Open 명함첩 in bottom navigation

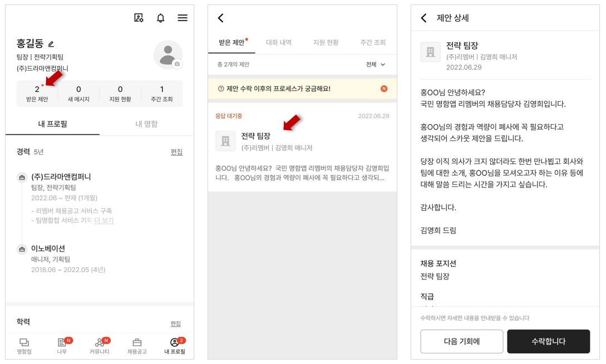click(x=24, y=346)
